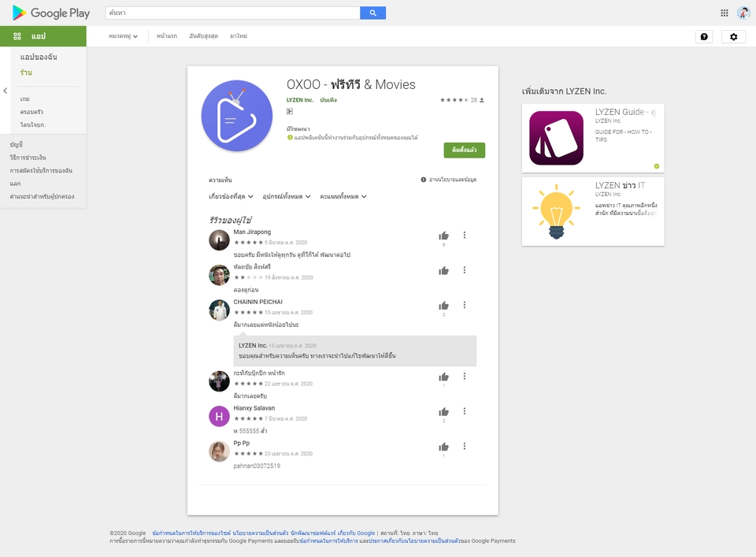Image resolution: width=756 pixels, height=557 pixels.
Task: Open the เกี่ยวข้องที่สุด sort dropdown
Action: (x=231, y=196)
